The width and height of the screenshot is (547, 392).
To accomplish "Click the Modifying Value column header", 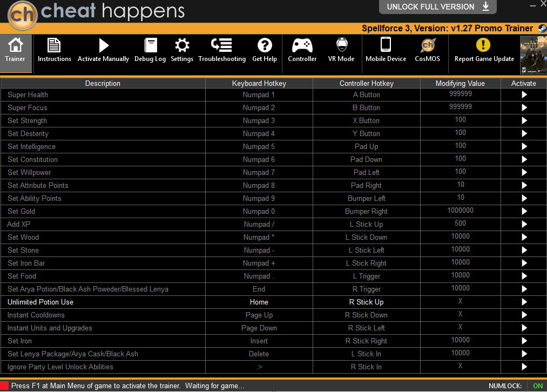I will click(x=461, y=83).
